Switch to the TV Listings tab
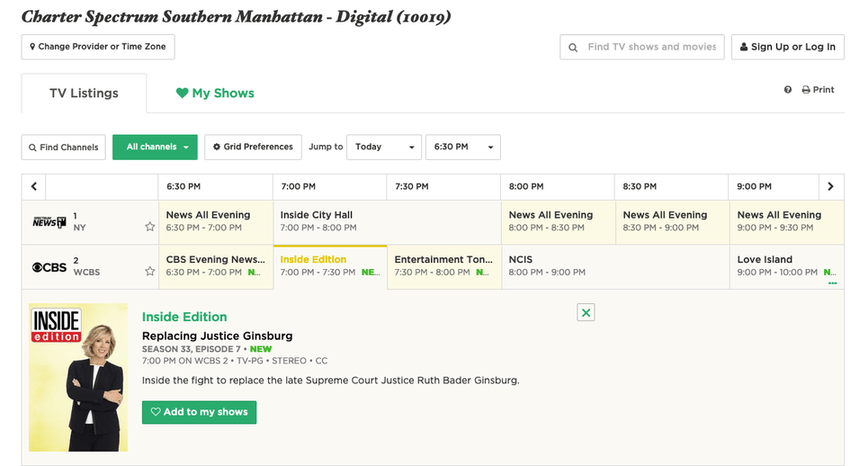The height and width of the screenshot is (466, 868). [x=85, y=93]
